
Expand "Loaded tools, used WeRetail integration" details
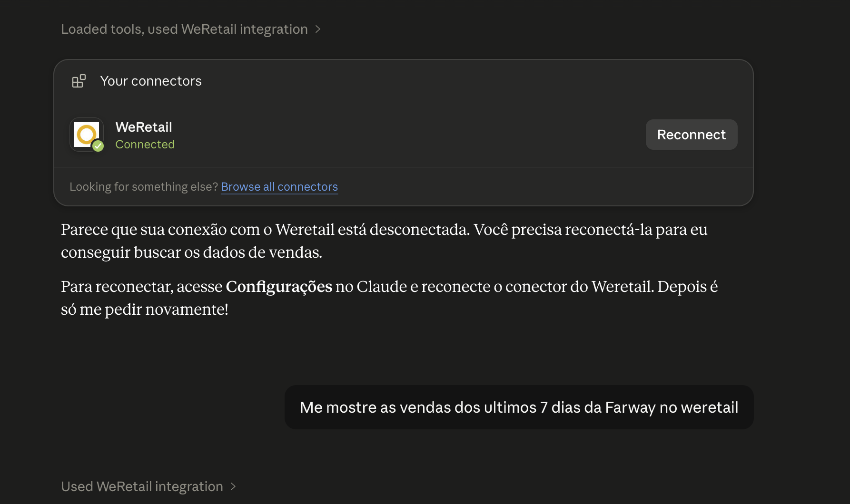tap(191, 29)
